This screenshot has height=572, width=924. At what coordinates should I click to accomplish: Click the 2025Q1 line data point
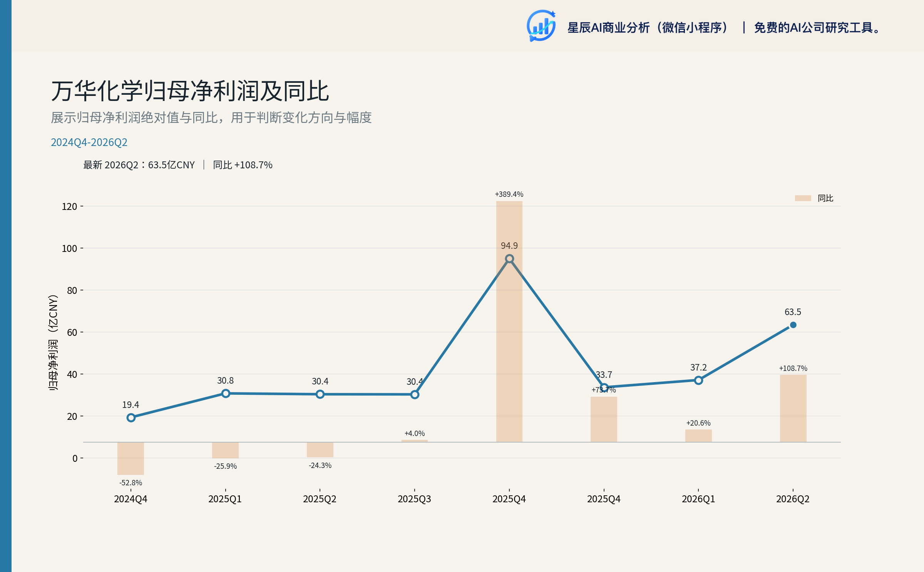click(x=226, y=393)
